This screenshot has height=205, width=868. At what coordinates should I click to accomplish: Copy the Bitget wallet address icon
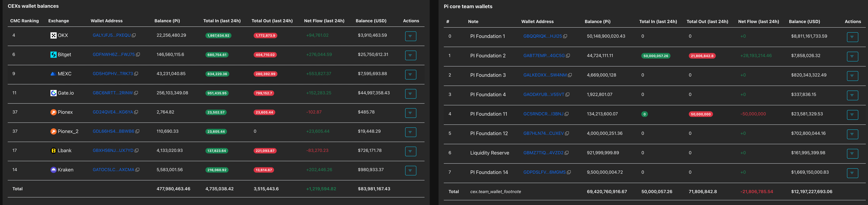point(138,55)
